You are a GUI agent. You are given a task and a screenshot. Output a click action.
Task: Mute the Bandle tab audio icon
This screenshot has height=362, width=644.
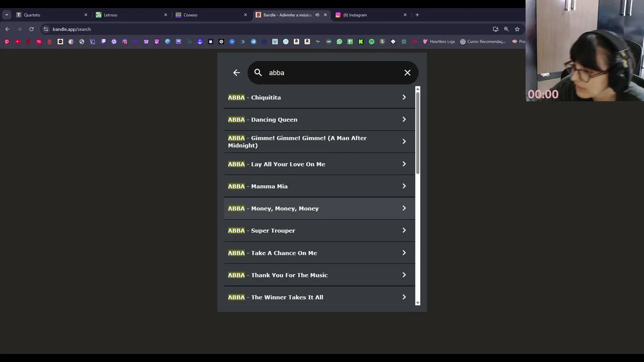click(x=317, y=15)
